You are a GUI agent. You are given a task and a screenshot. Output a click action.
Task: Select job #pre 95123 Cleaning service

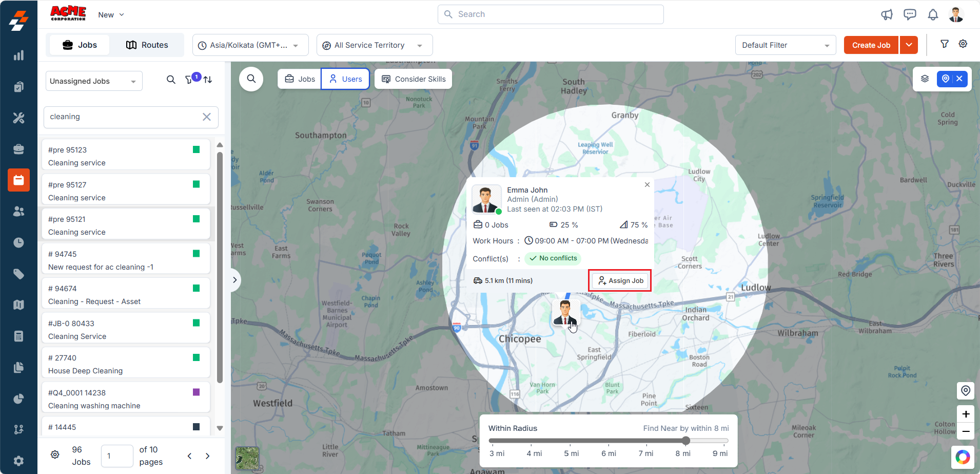tap(126, 154)
